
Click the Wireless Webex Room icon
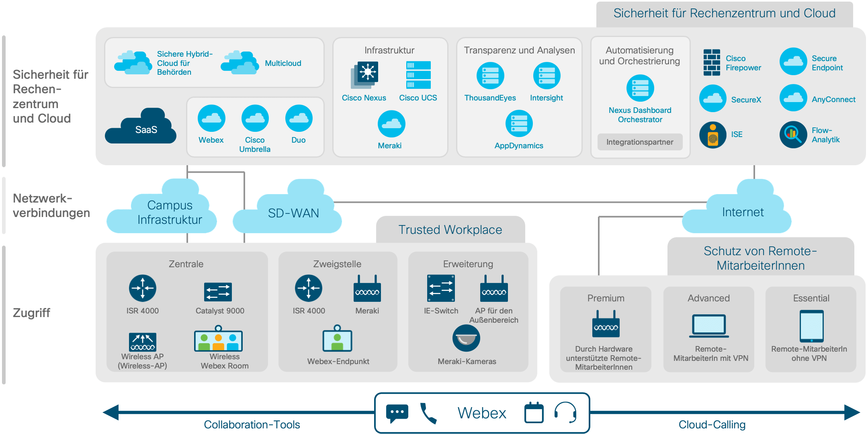click(218, 338)
